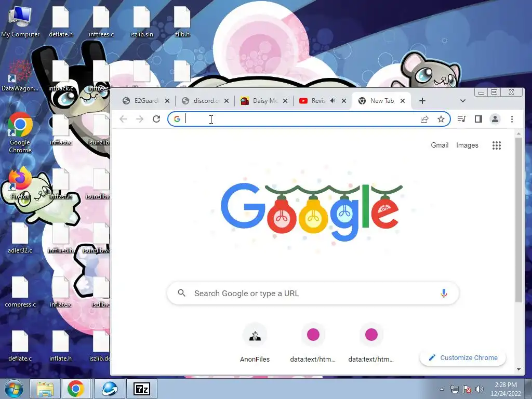Screen dimensions: 532x399
Task: Select the deflate.c desktop file
Action: coord(20,346)
